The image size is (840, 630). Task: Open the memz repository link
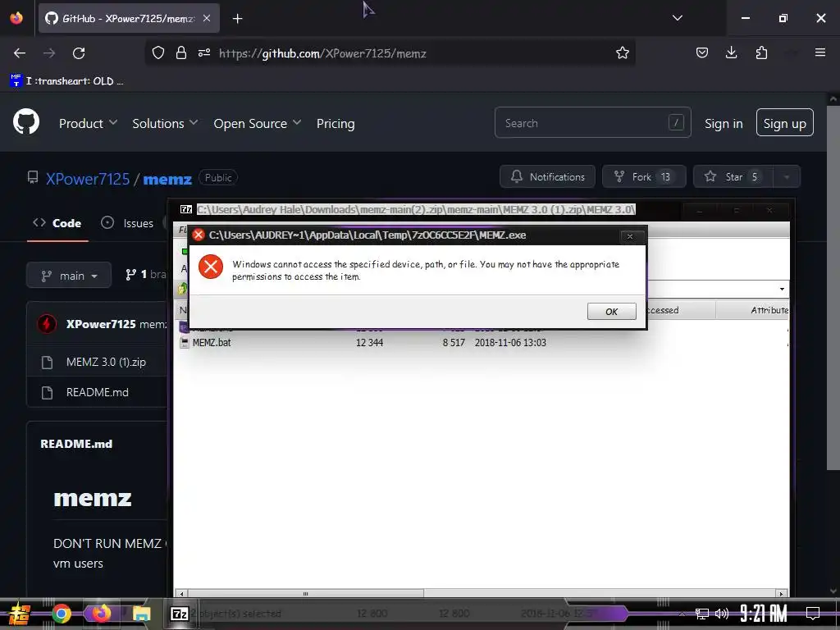[x=167, y=178]
